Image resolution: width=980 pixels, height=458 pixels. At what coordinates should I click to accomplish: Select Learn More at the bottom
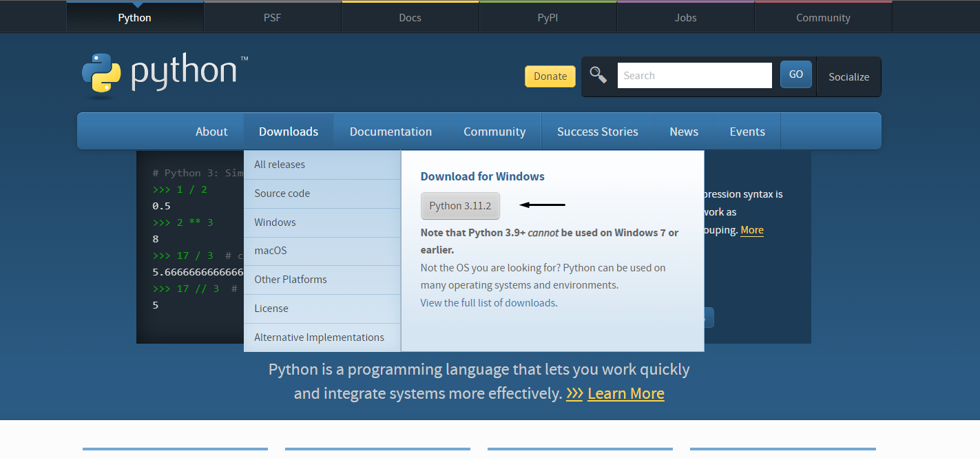625,393
